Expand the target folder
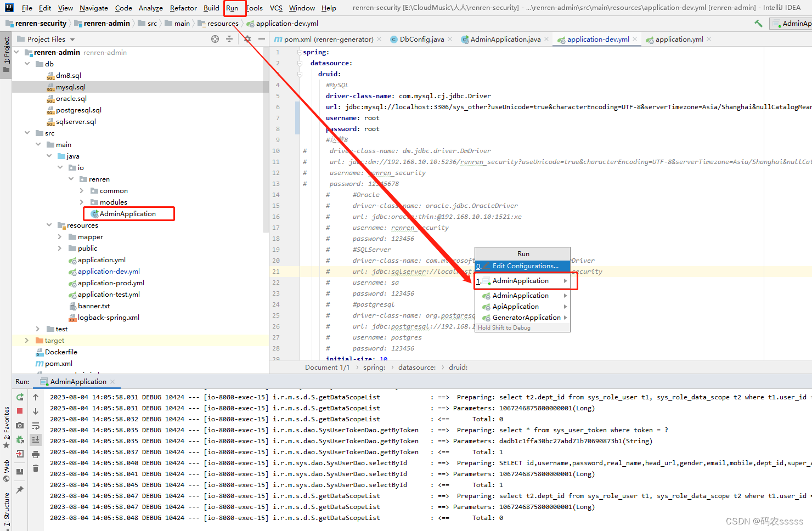Image resolution: width=812 pixels, height=531 pixels. click(x=27, y=340)
